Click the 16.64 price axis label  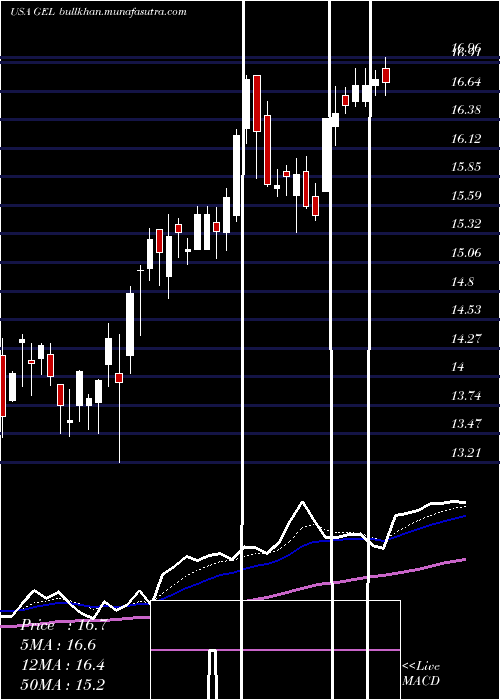point(466,82)
